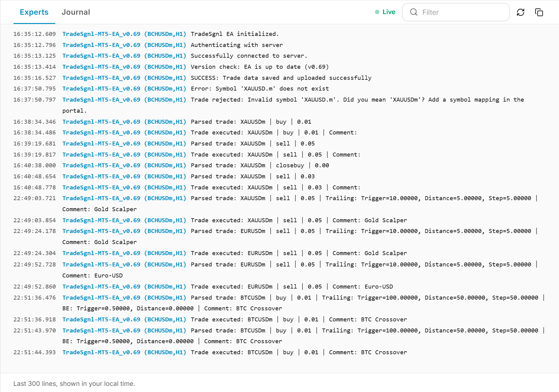Toggle the Live indicator
Image resolution: width=559 pixels, height=392 pixels.
385,12
